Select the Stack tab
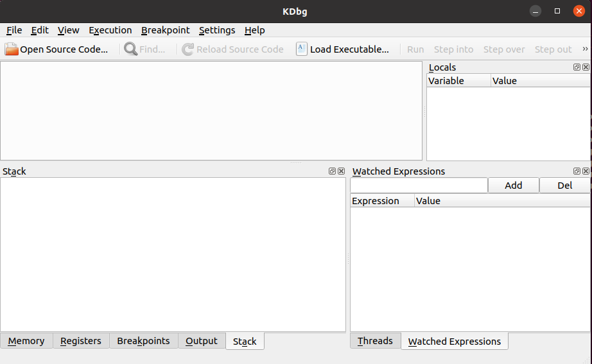Viewport: 592px width, 364px height. (245, 342)
